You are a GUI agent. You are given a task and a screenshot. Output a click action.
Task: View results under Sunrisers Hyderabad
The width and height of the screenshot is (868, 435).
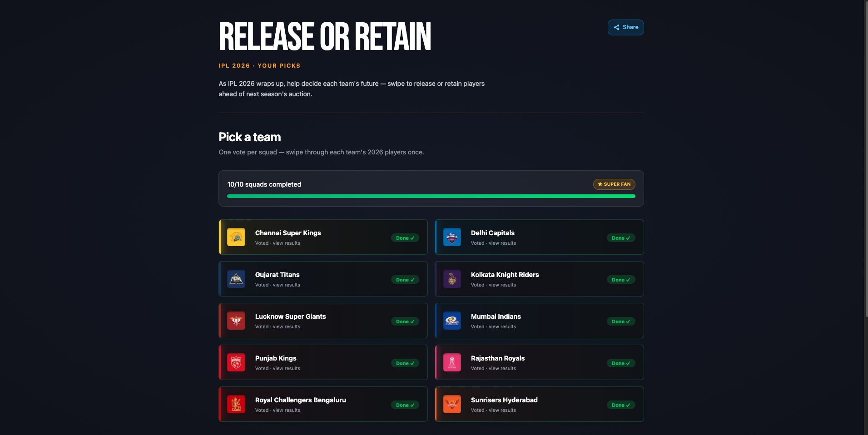tap(493, 410)
